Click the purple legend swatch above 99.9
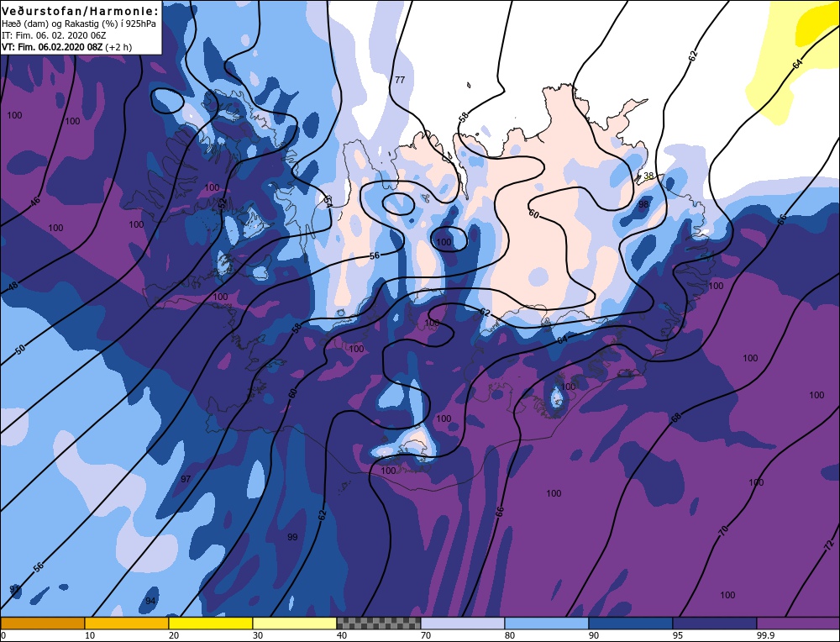The image size is (840, 642). coord(798,624)
